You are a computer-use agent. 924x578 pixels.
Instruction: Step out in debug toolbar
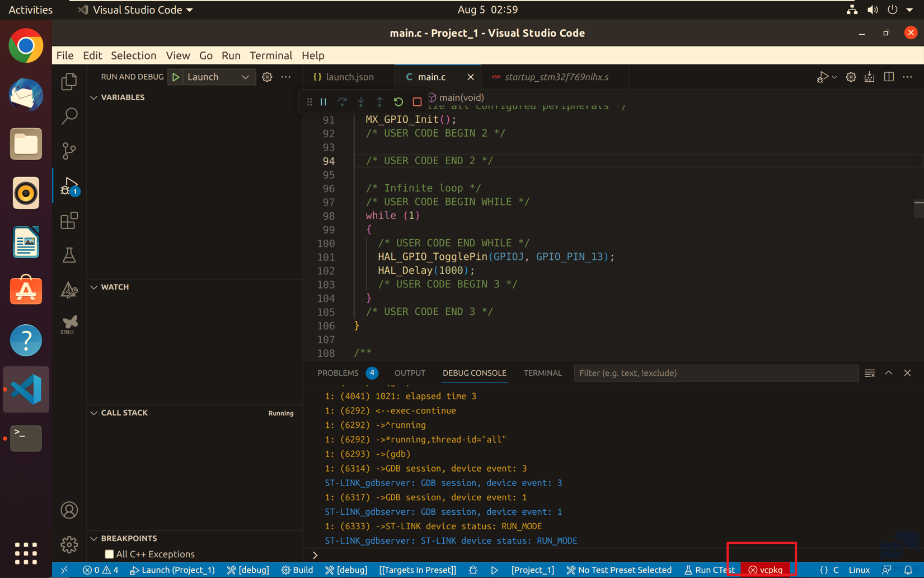[379, 102]
